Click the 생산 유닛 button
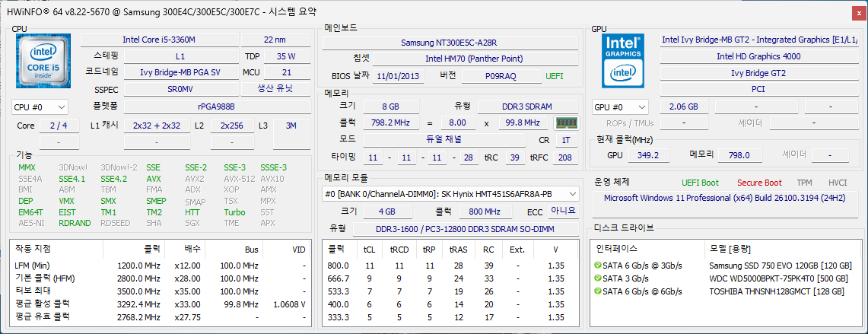The width and height of the screenshot is (868, 334). [275, 88]
